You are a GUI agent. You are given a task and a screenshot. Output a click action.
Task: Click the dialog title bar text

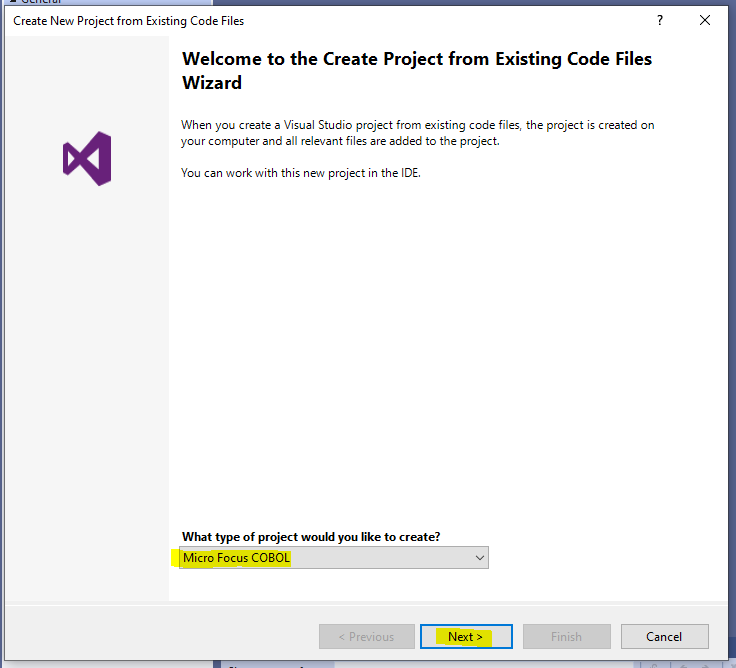(x=128, y=20)
